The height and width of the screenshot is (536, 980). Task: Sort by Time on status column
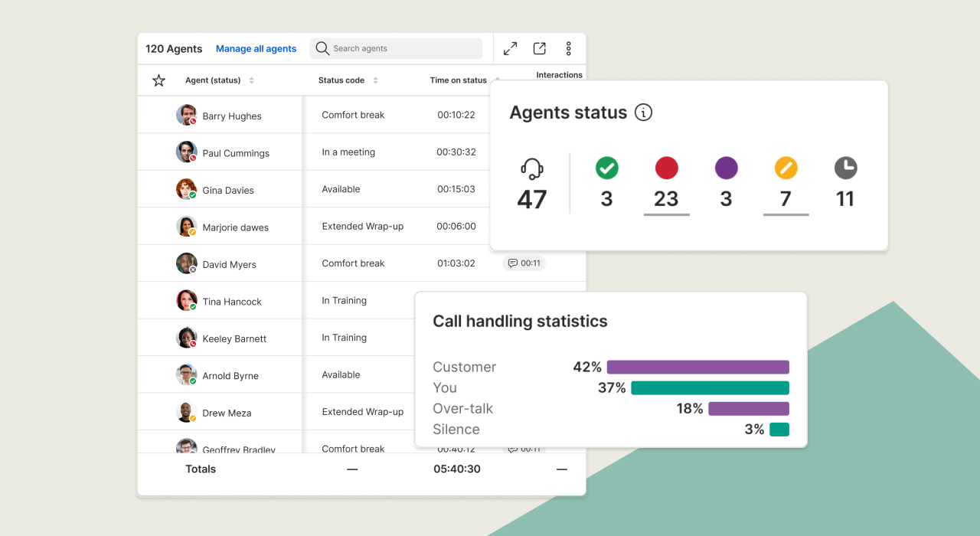459,80
